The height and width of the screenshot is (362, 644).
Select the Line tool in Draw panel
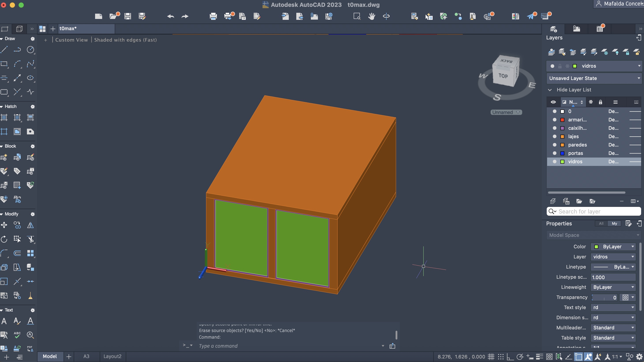4,50
